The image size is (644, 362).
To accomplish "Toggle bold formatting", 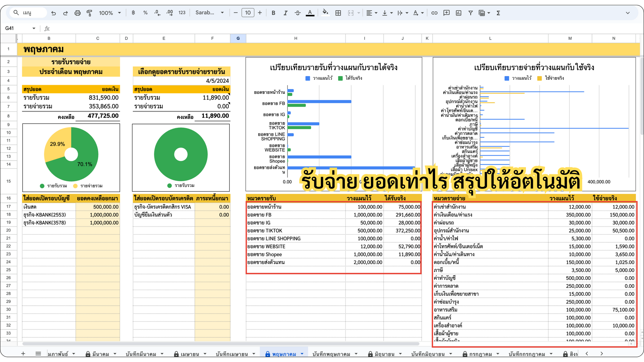I will (x=273, y=13).
